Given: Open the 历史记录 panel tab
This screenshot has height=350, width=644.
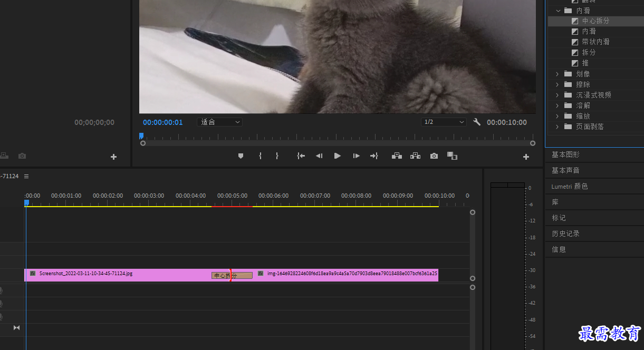Looking at the screenshot, I should [x=565, y=234].
